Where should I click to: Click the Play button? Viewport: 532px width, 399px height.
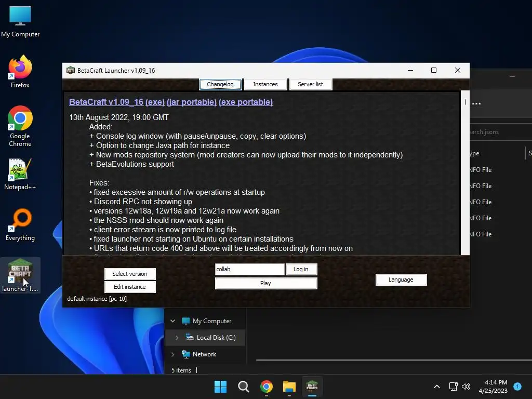(x=266, y=283)
